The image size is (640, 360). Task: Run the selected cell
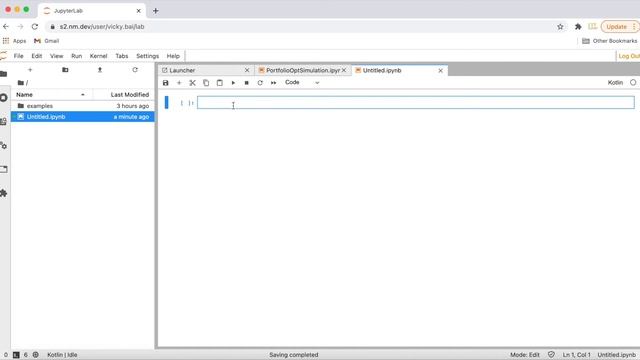pos(233,83)
